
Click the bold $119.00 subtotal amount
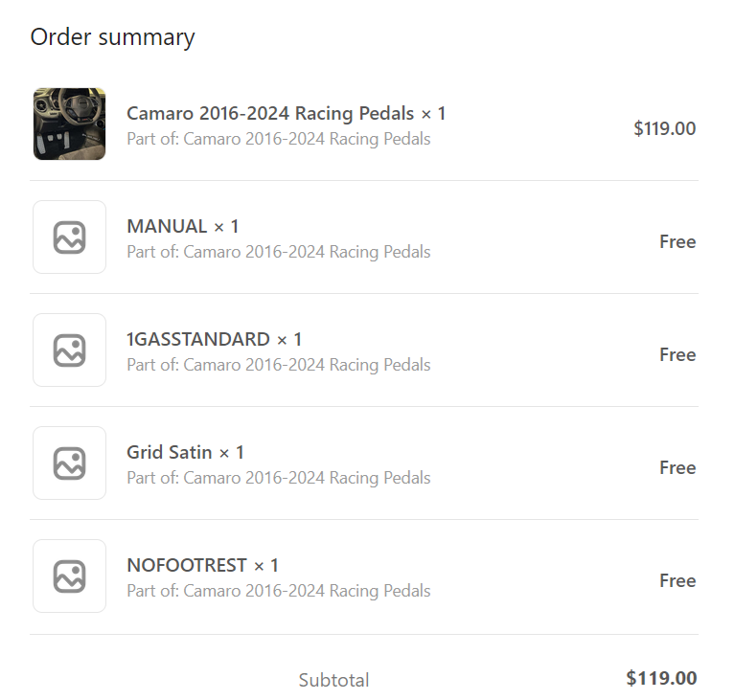pyautogui.click(x=661, y=678)
